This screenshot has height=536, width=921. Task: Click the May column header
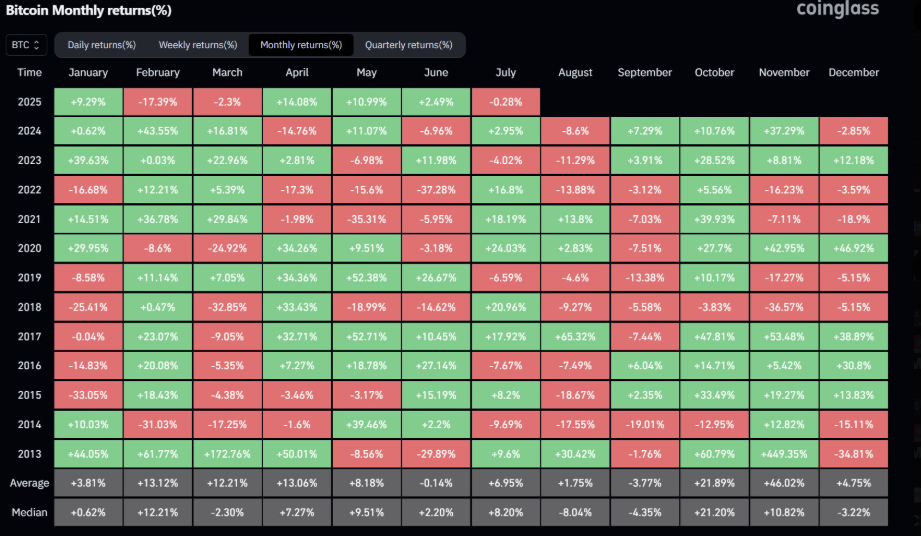click(367, 72)
